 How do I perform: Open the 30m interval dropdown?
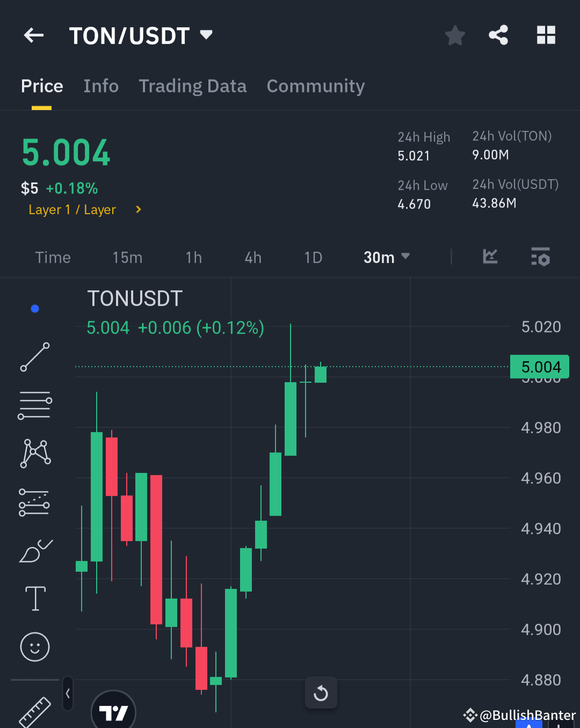pyautogui.click(x=386, y=257)
